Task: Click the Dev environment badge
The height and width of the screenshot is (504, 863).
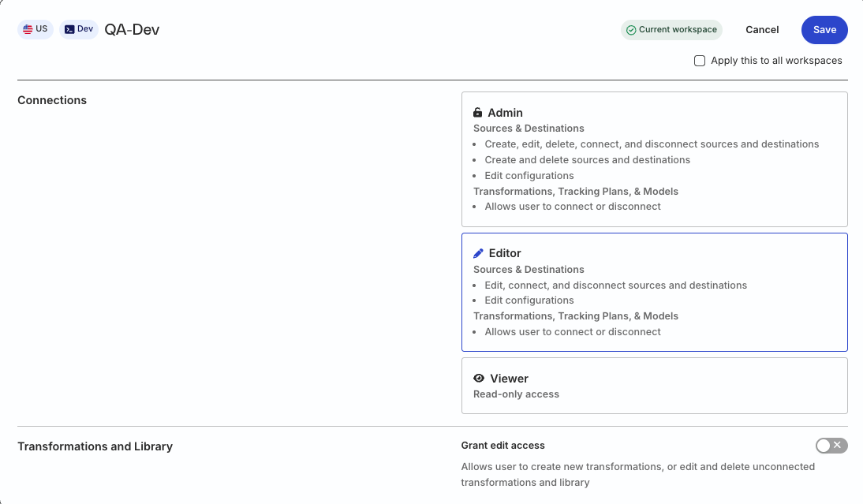Action: [79, 28]
